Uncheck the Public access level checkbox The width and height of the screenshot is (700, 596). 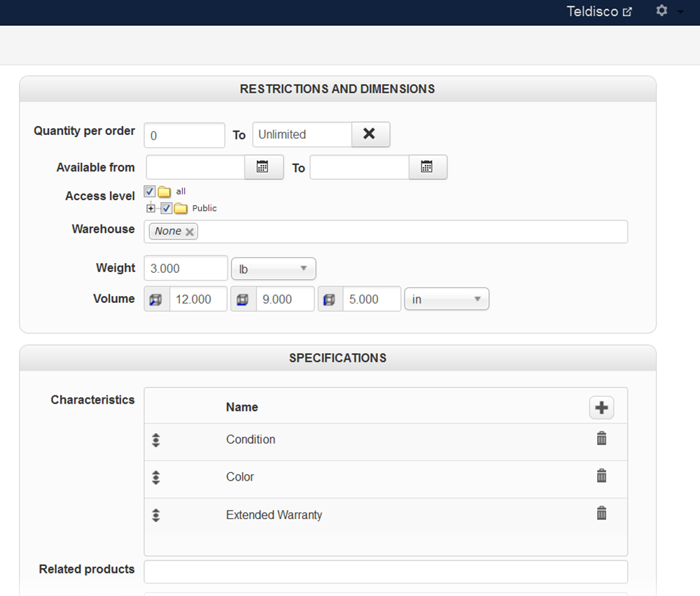point(167,208)
